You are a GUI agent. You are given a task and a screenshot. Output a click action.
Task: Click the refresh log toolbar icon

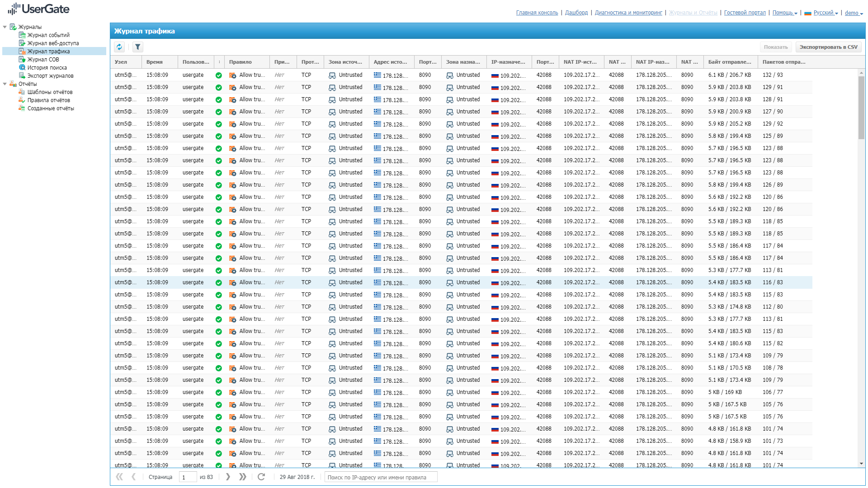119,47
